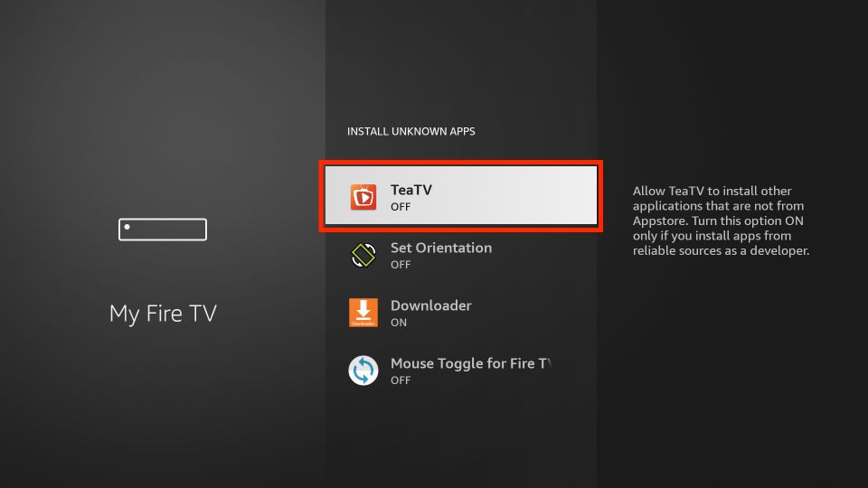Click the Mouse Toggle app icon

click(363, 371)
